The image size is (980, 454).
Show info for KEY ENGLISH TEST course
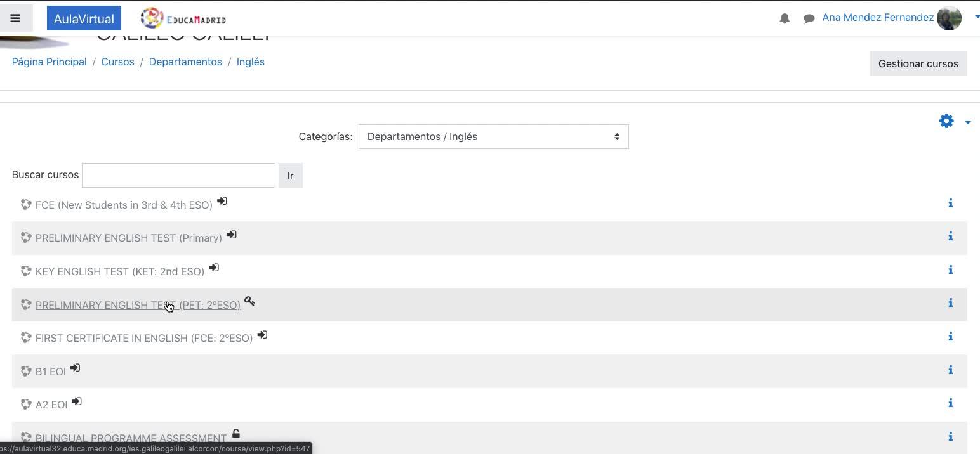pos(950,270)
